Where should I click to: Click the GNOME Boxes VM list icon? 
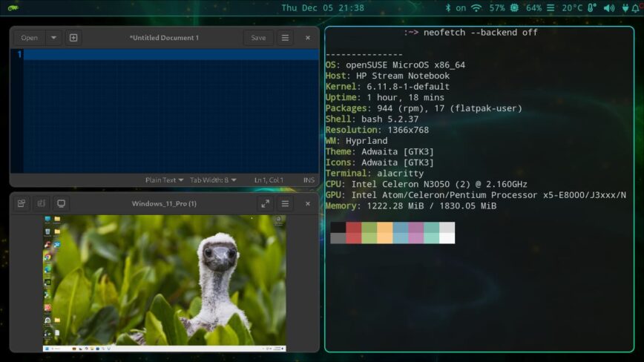click(22, 203)
